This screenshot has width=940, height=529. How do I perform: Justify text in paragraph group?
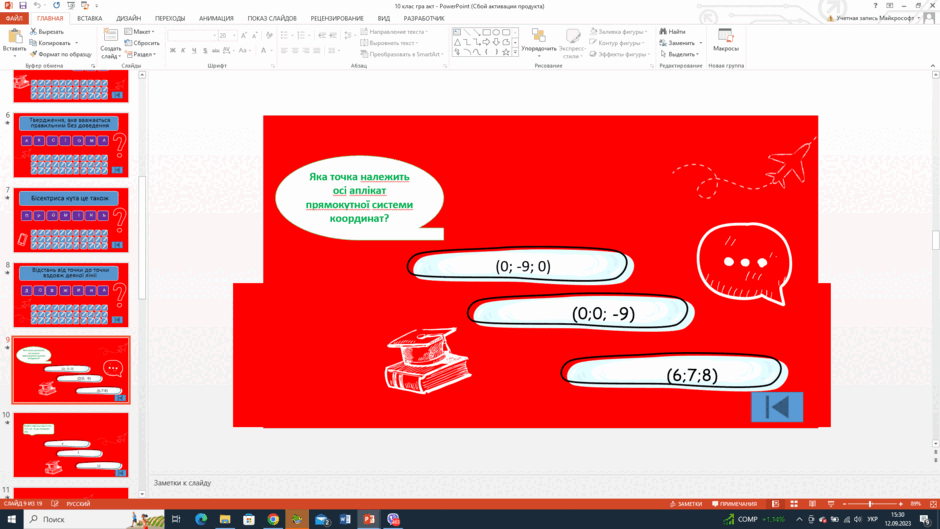pos(317,51)
